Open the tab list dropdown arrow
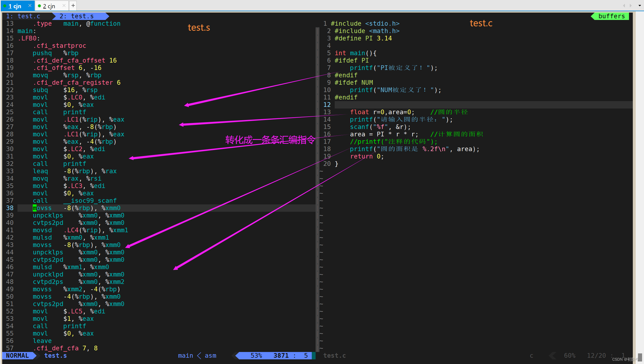This screenshot has width=644, height=364. 639,5
